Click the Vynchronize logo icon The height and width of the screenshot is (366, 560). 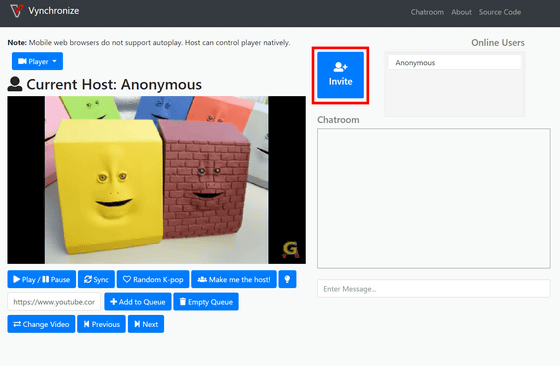coord(16,11)
